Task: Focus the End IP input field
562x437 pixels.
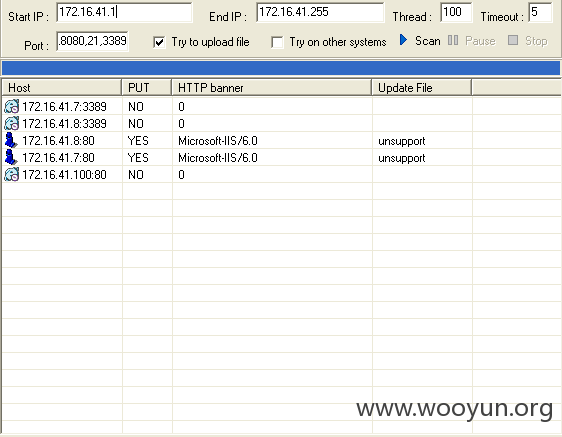Action: coord(320,13)
